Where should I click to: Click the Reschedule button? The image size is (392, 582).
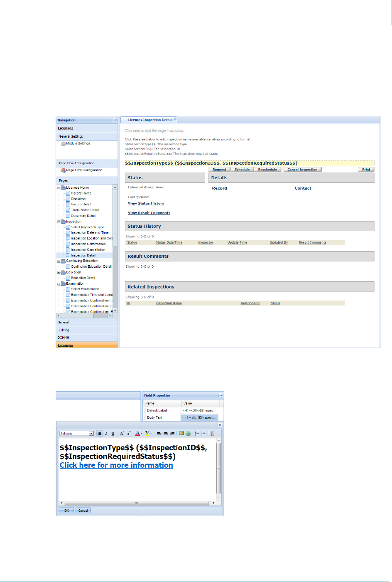[x=267, y=170]
